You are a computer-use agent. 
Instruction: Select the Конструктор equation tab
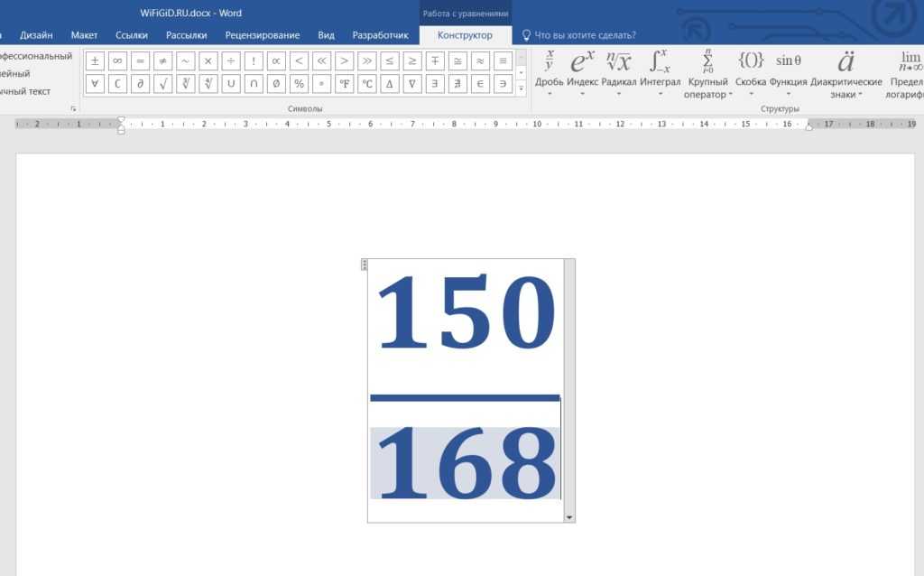(x=465, y=35)
